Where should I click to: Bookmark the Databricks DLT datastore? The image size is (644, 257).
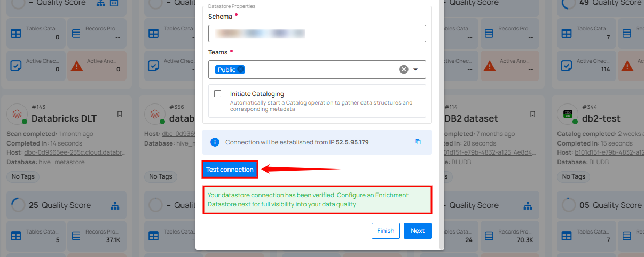tap(120, 114)
